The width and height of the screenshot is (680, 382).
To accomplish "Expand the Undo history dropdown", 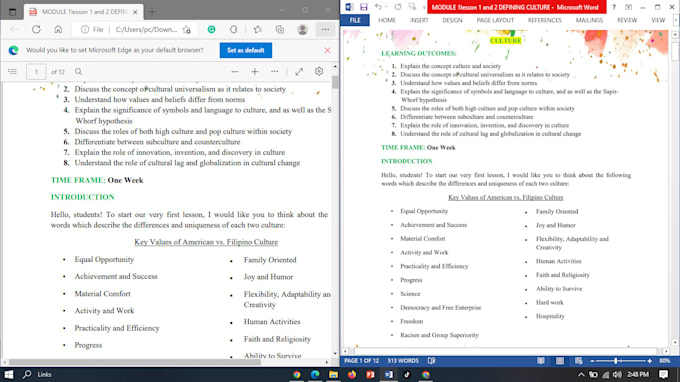I will point(386,7).
